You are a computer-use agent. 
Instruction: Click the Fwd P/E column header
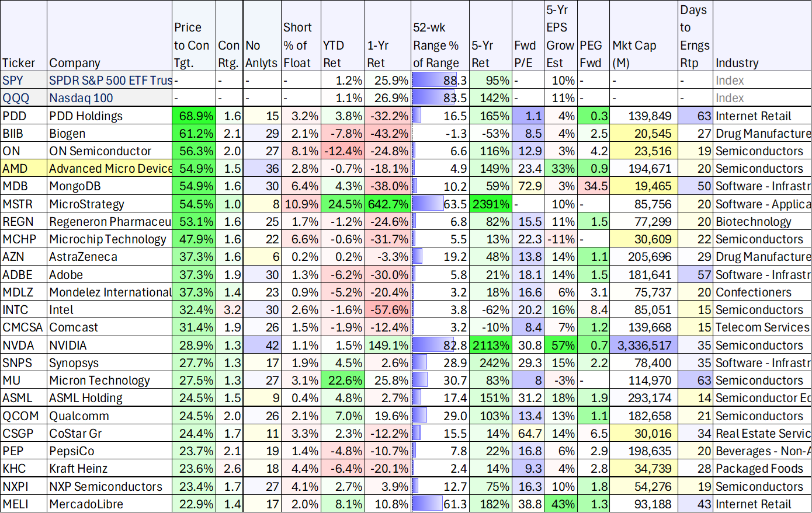click(x=528, y=36)
